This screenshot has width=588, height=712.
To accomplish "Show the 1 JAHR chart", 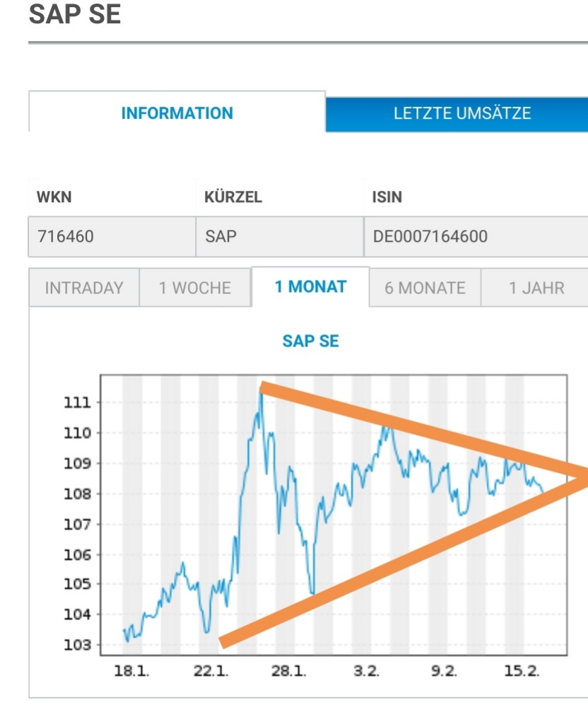I will (535, 288).
